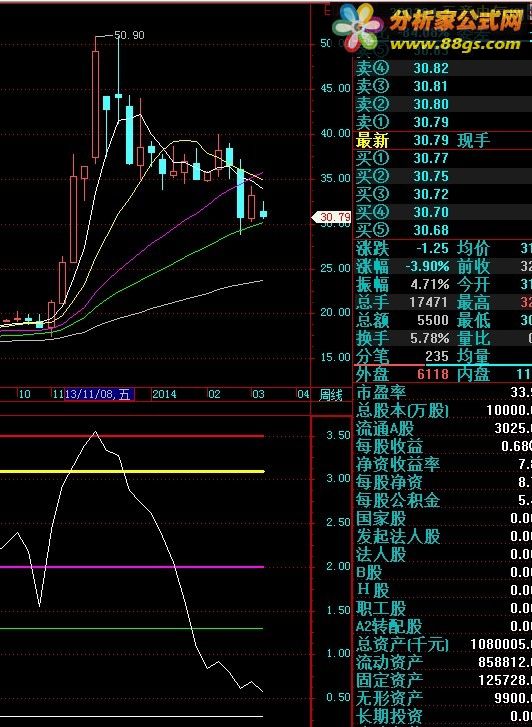Click the 15.00 price axis label
This screenshot has width=532, height=727.
335,357
